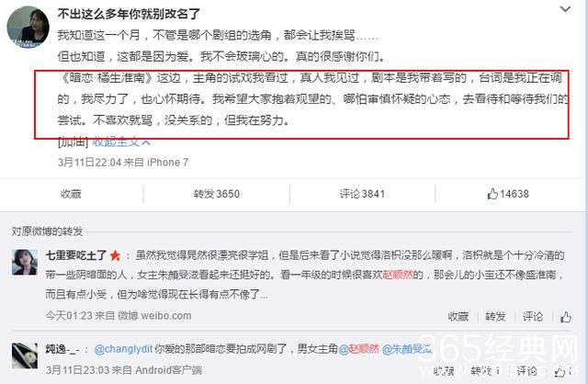This screenshot has width=588, height=384.
Task: Open 评论 3841 comments tab
Action: [x=362, y=194]
